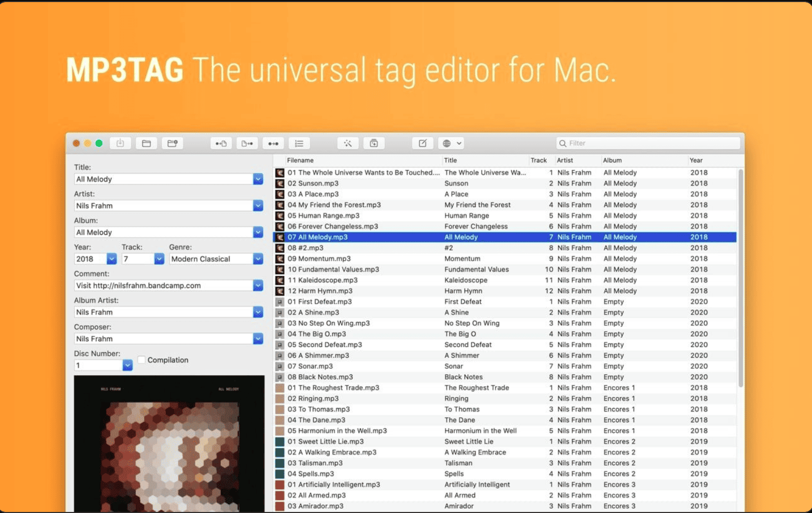Click the Album Artist text field
This screenshot has height=513, width=812.
164,312
